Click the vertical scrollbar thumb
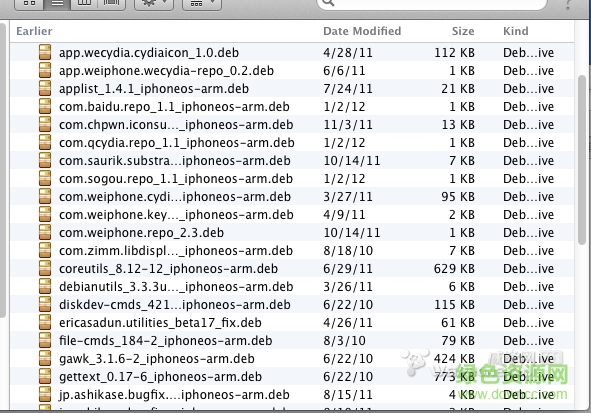 coord(582,159)
